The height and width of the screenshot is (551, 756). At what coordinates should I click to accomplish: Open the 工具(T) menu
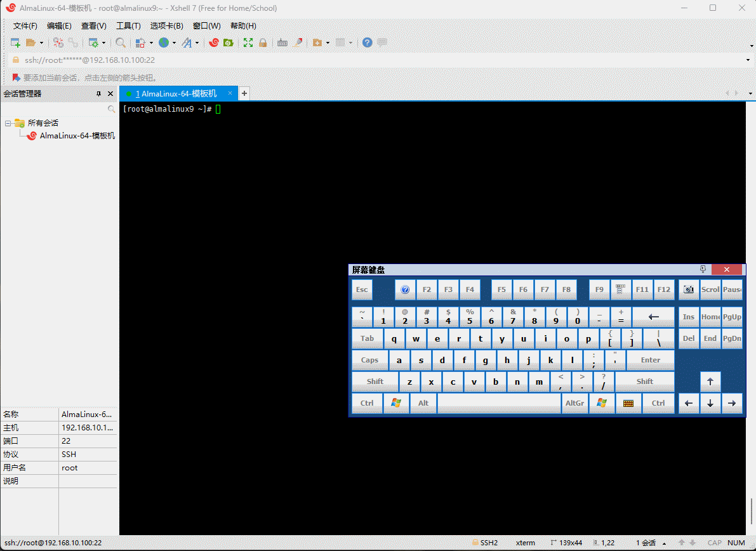click(128, 26)
